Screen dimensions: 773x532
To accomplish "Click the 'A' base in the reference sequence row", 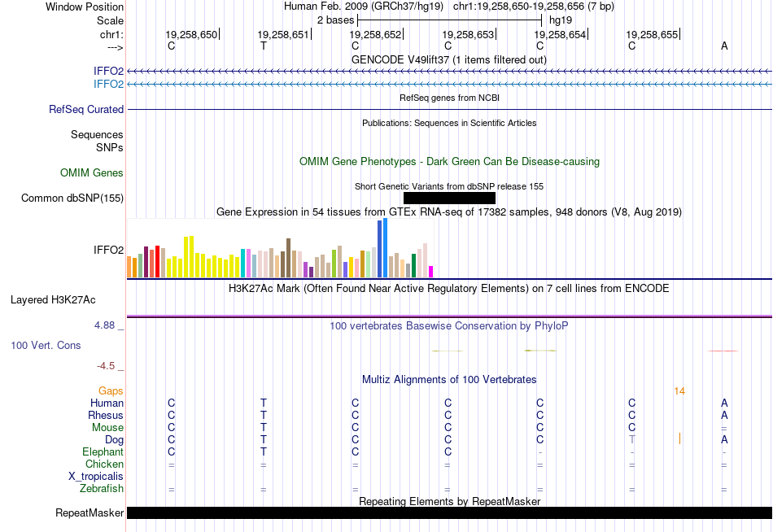I will [724, 46].
